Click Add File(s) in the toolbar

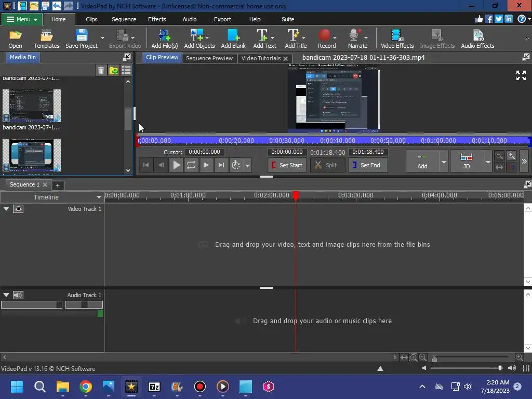pos(165,38)
